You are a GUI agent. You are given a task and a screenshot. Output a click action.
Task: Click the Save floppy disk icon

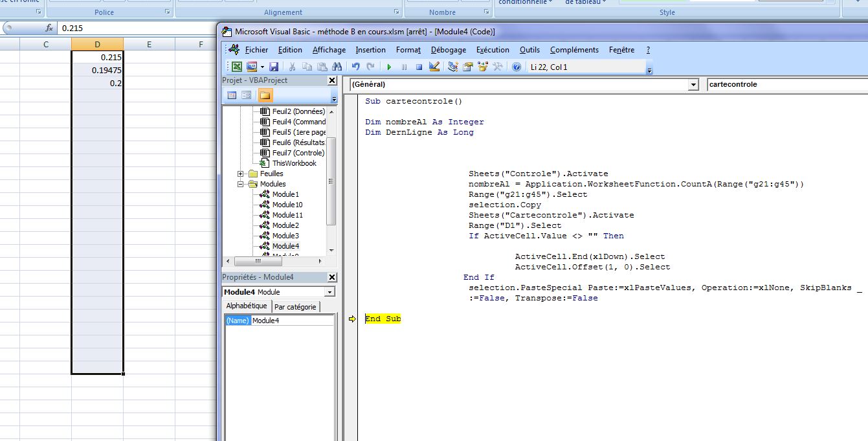tap(274, 67)
